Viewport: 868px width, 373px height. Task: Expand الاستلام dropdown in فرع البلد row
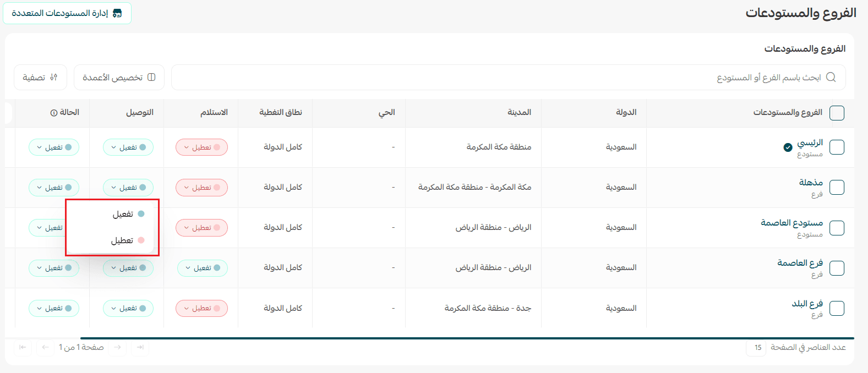(201, 308)
